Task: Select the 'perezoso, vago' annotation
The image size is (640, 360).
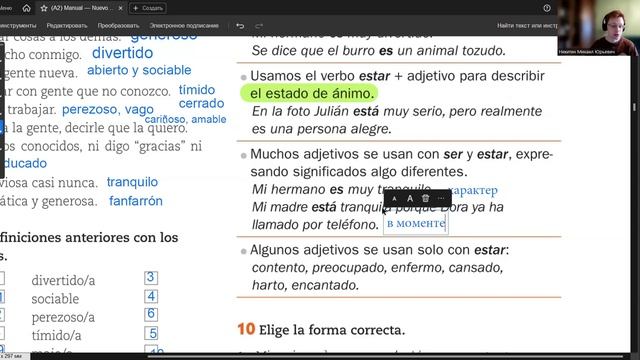Action: tap(108, 109)
